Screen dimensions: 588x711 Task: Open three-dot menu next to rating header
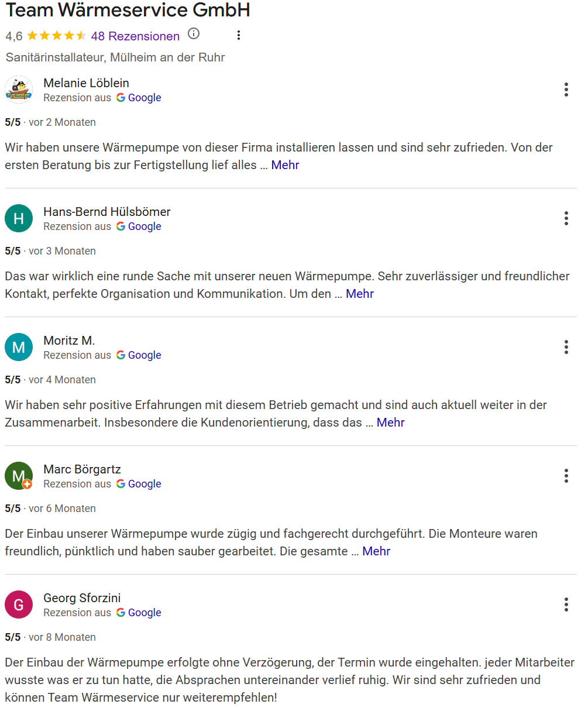pyautogui.click(x=238, y=35)
